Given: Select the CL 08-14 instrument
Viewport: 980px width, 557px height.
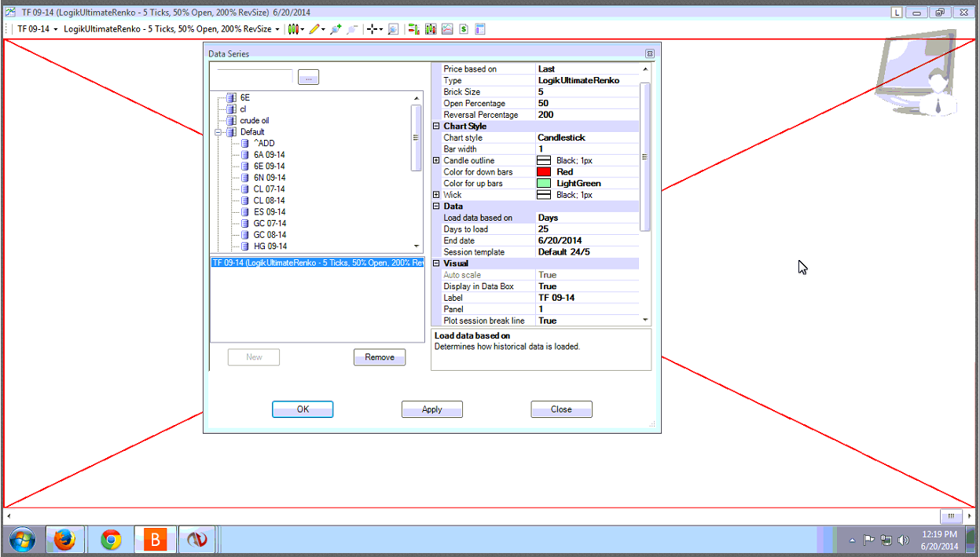Looking at the screenshot, I should (x=269, y=200).
